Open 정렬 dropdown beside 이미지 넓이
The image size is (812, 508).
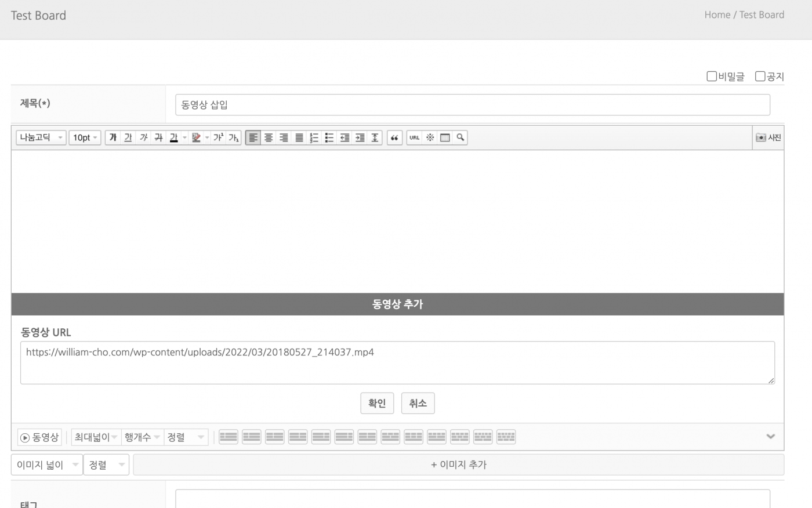coord(106,465)
